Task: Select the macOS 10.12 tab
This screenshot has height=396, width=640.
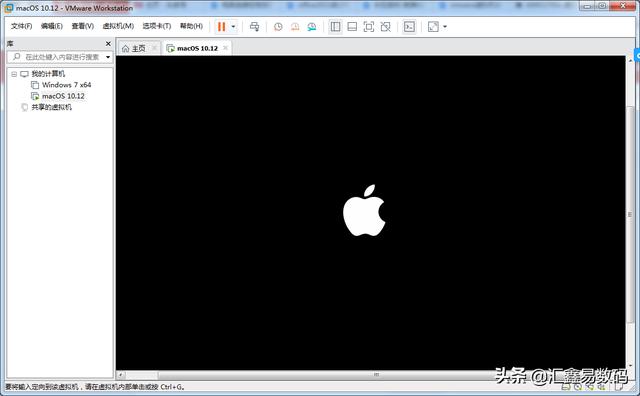Action: pos(197,48)
